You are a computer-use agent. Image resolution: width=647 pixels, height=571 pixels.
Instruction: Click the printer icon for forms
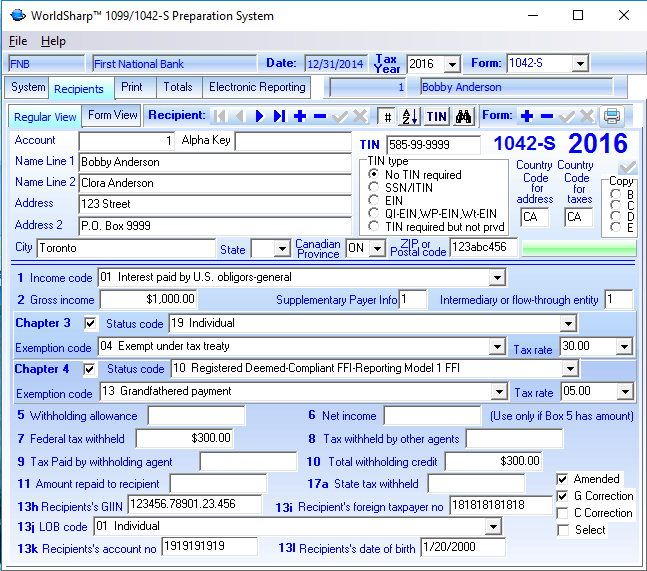pos(612,116)
